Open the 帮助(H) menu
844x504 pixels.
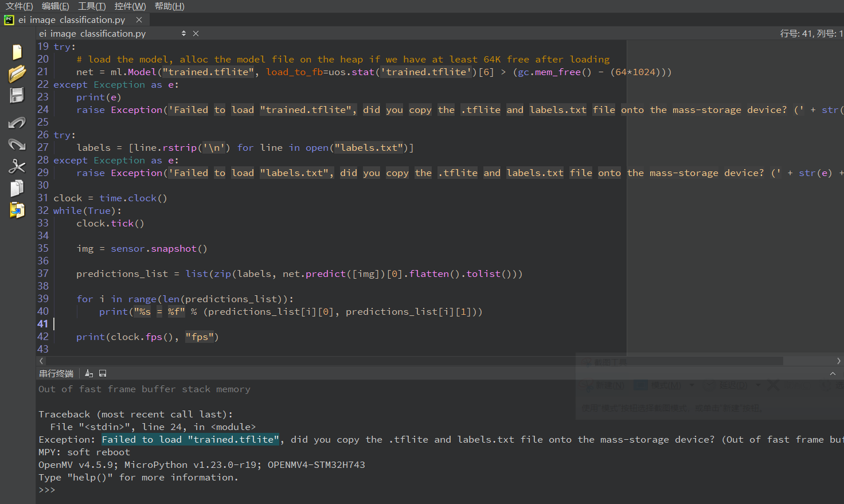pyautogui.click(x=169, y=6)
